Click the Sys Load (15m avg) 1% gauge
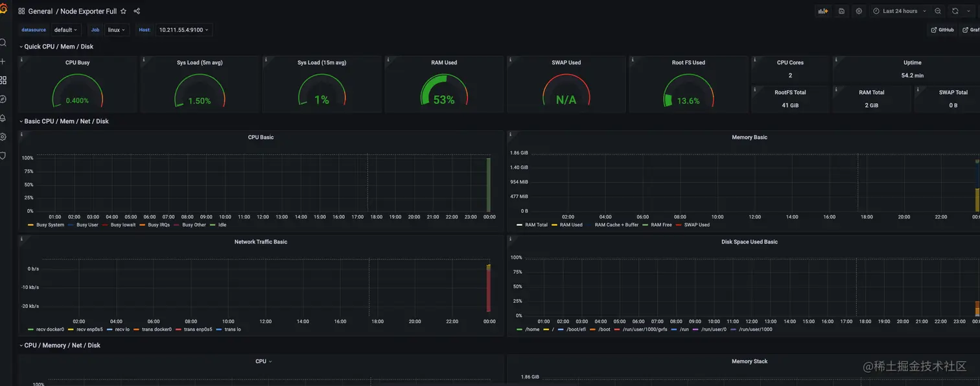Viewport: 980px width, 386px height. [321, 91]
